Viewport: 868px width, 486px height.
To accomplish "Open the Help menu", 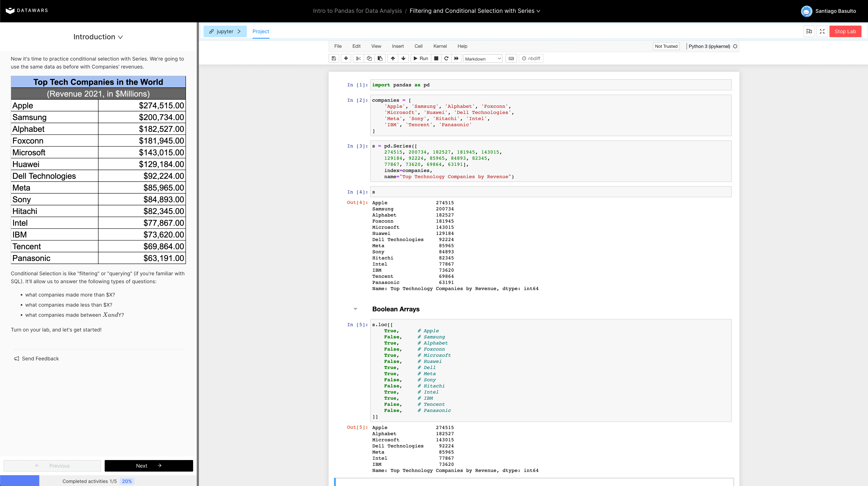I will [462, 46].
